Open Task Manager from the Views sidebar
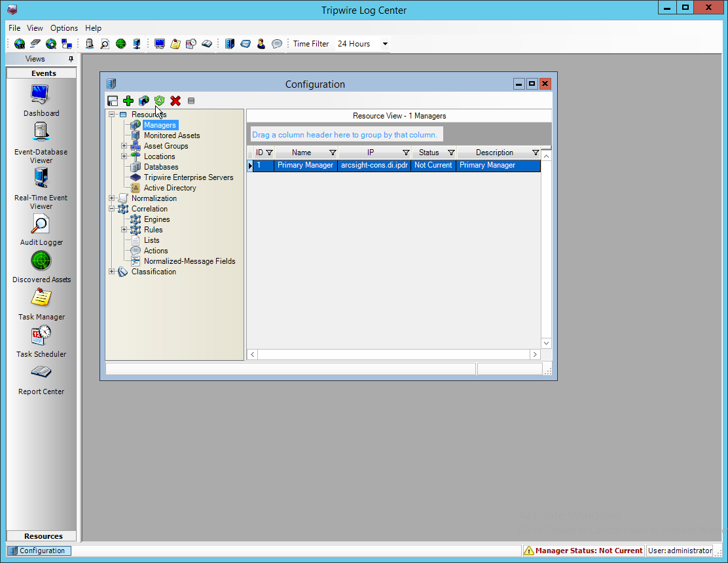Viewport: 728px width, 563px height. click(x=41, y=304)
